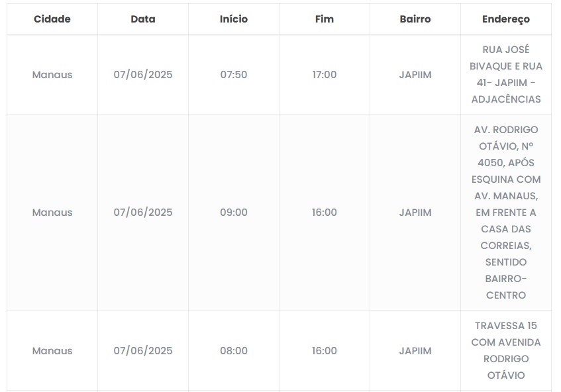Click the 17:00 end time cell

tap(325, 75)
